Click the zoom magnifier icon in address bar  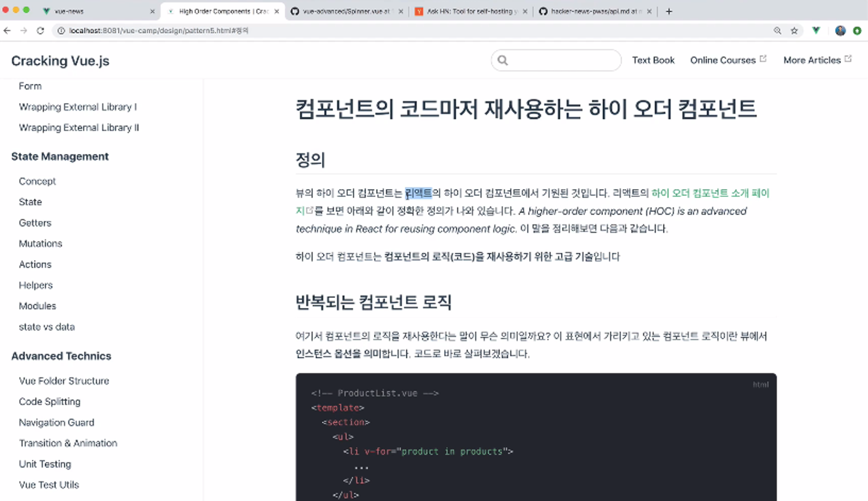point(777,31)
